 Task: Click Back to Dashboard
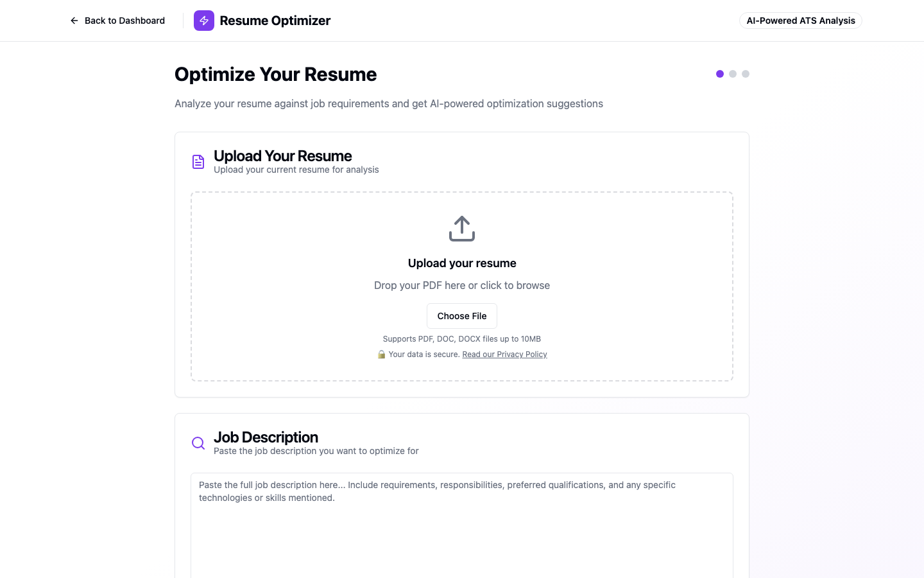point(124,21)
